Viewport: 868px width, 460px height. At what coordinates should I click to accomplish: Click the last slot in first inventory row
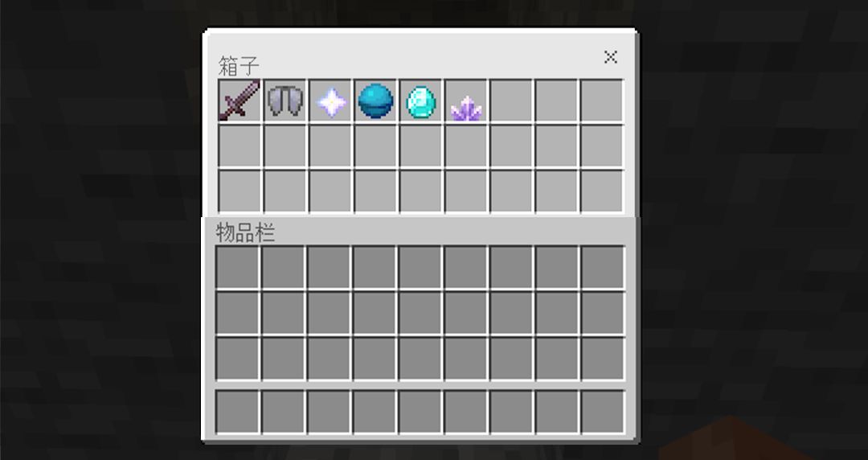603,267
